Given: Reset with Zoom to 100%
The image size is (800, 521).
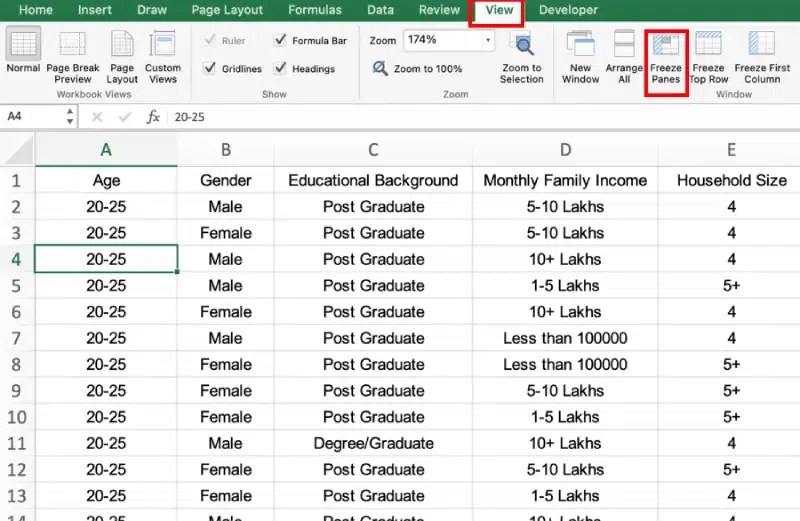Looking at the screenshot, I should [417, 68].
